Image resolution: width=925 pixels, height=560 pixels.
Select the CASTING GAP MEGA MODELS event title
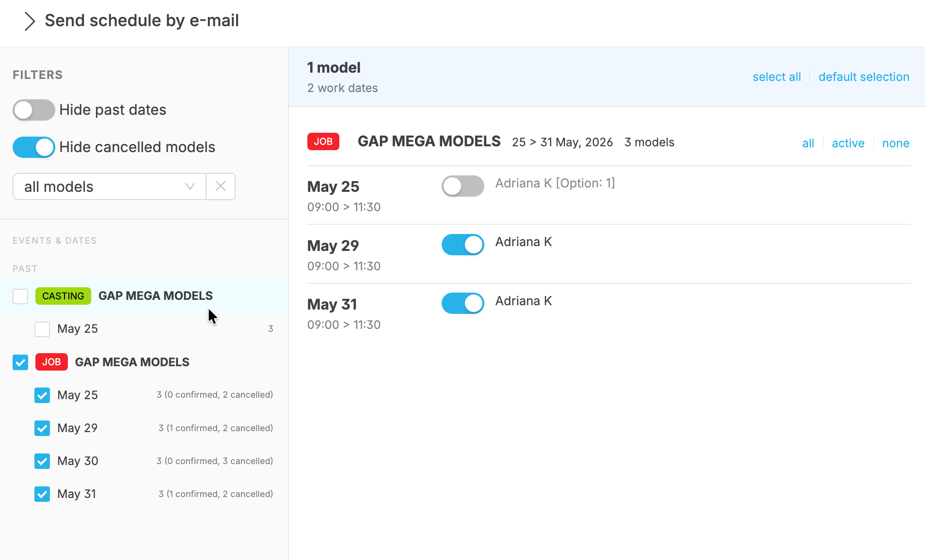[156, 296]
